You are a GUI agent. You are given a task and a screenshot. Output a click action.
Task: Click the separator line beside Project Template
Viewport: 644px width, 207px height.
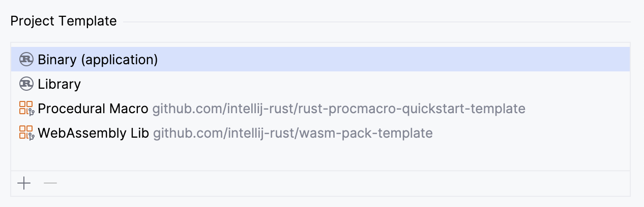(376, 22)
